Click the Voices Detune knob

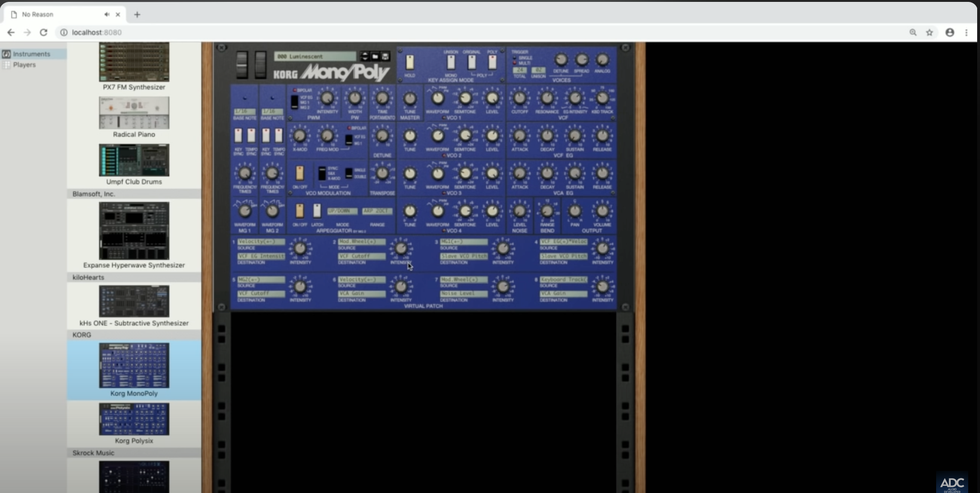[561, 60]
